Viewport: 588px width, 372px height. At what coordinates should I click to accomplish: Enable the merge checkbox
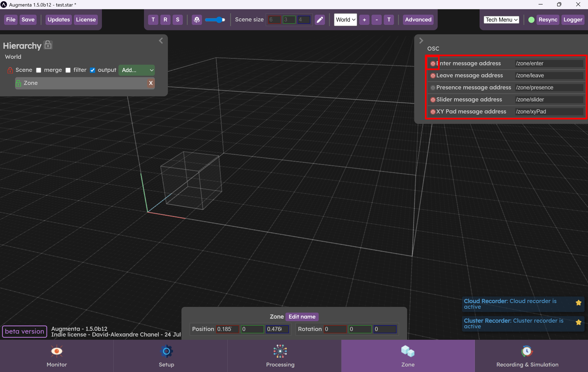[x=39, y=70]
